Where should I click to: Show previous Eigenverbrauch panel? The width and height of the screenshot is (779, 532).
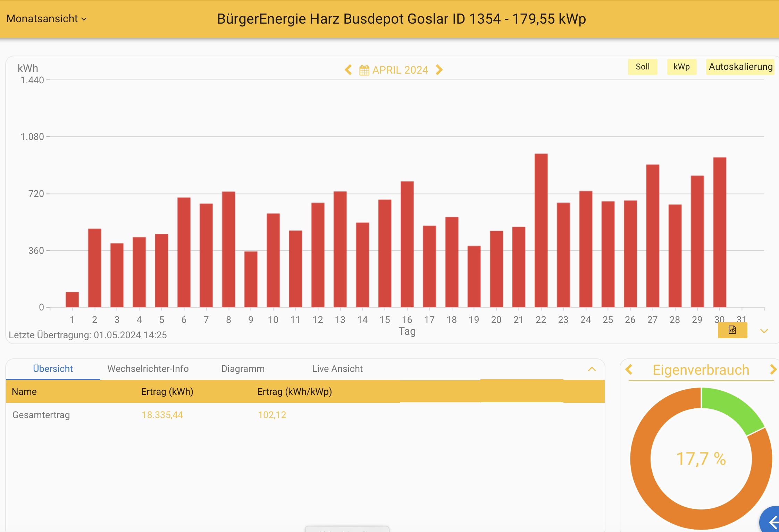coord(629,369)
